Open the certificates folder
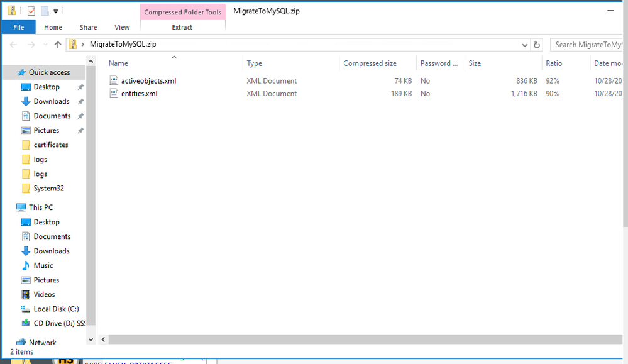628x364 pixels. click(51, 145)
